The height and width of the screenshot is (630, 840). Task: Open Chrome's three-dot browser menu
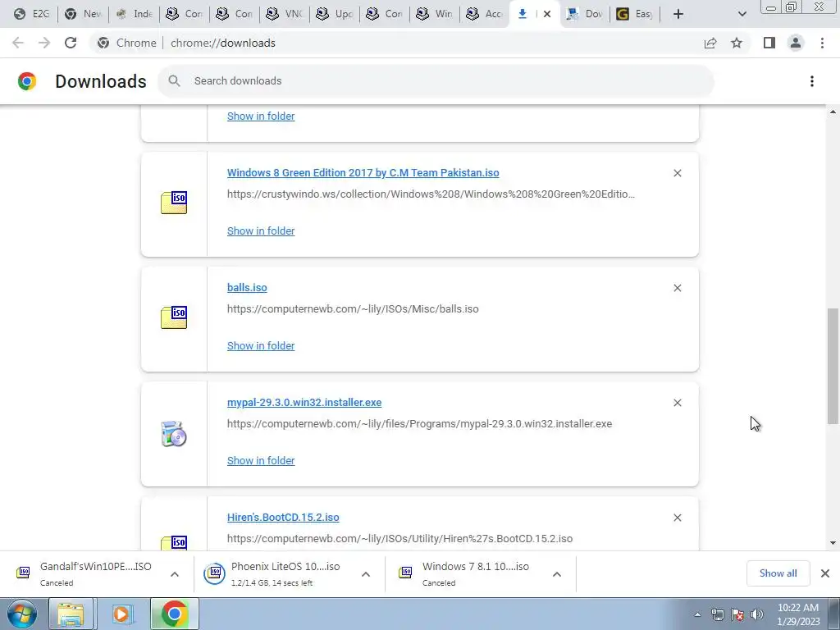(x=822, y=43)
